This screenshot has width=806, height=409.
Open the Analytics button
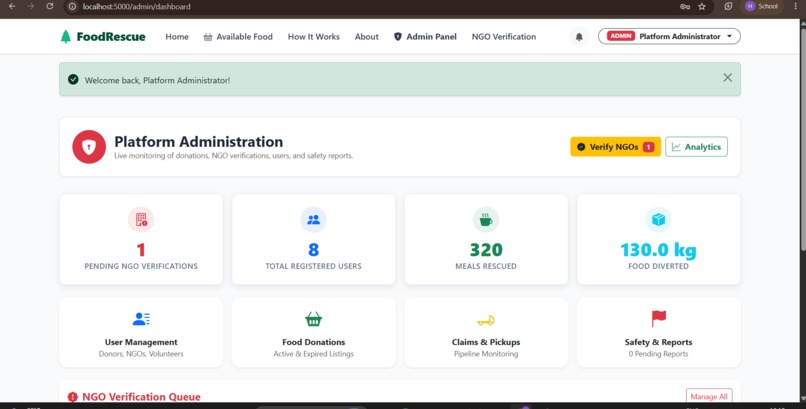(x=697, y=147)
